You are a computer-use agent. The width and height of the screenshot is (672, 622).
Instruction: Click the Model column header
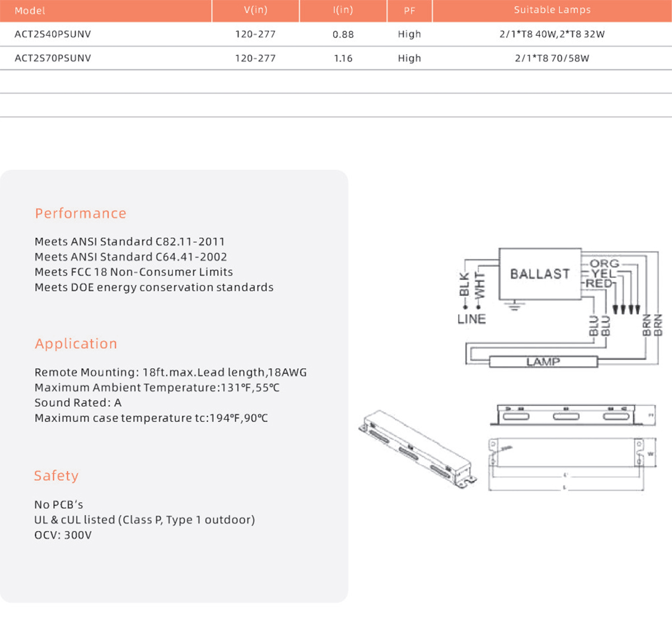tap(30, 11)
